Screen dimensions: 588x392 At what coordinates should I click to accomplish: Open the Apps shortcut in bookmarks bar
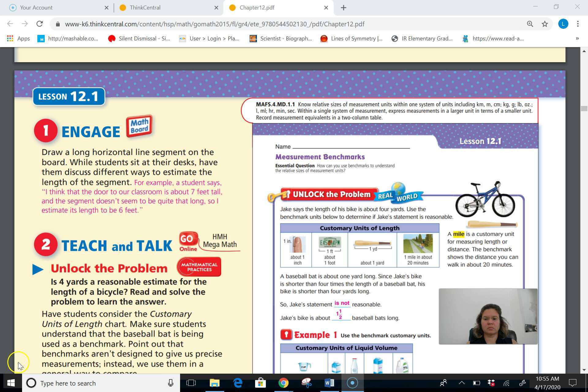pyautogui.click(x=18, y=39)
